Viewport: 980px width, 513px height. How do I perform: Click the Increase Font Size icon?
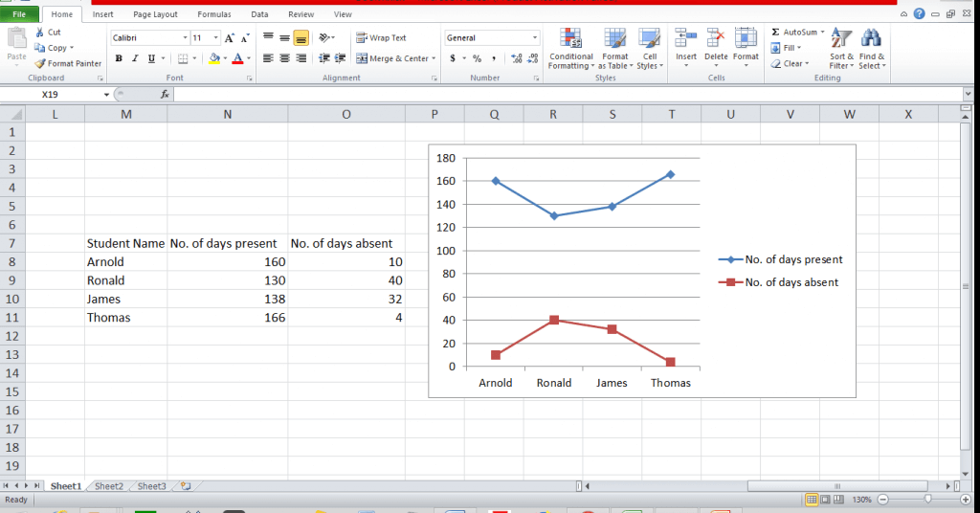230,37
